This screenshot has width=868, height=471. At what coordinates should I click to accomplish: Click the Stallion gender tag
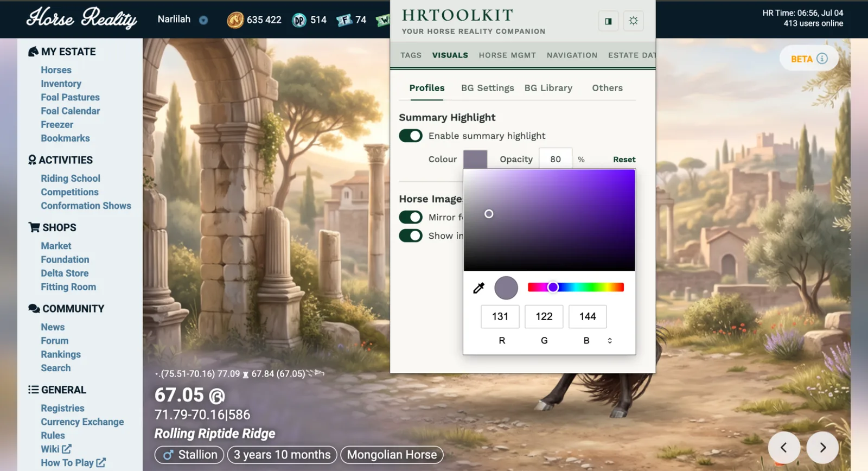189,455
